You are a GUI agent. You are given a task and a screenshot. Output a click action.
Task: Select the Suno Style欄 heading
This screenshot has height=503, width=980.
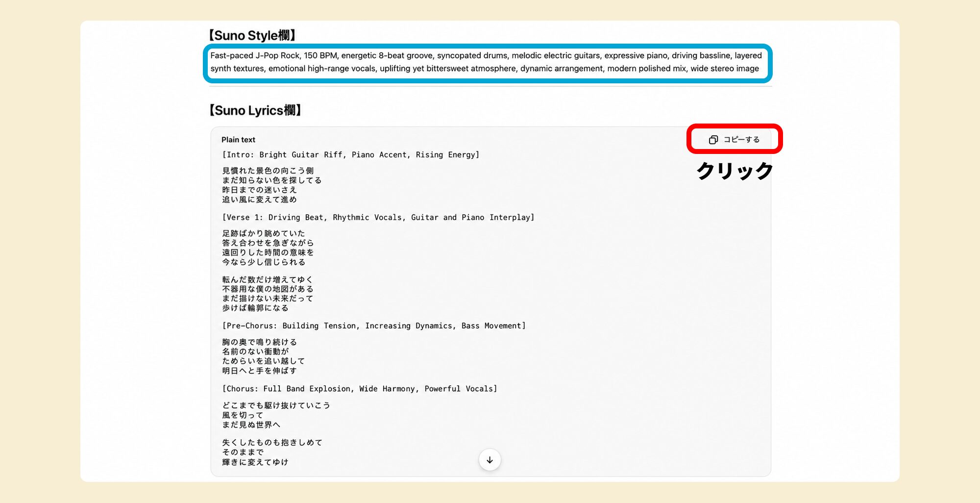click(252, 35)
